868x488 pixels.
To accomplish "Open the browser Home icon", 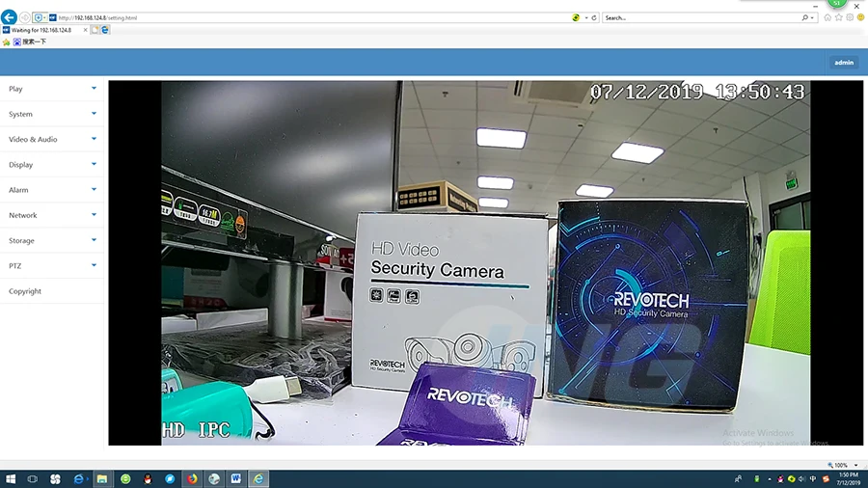I will pos(827,17).
